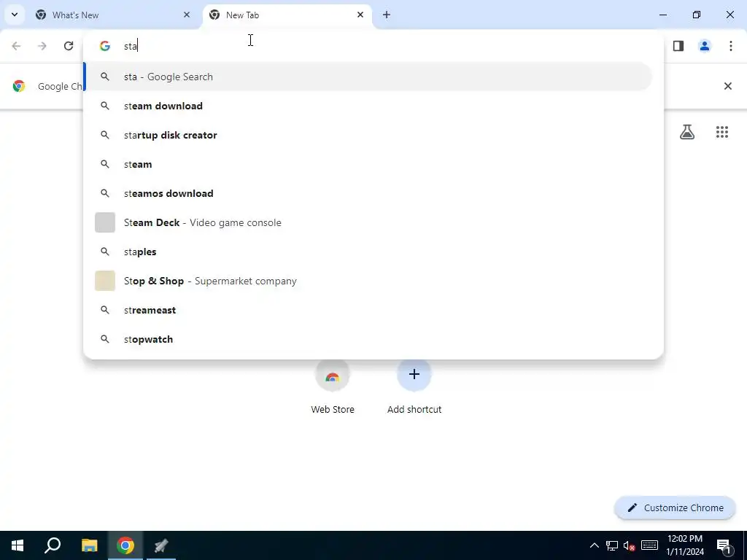The width and height of the screenshot is (747, 560).
Task: Click Chrome icon in taskbar
Action: 125,545
